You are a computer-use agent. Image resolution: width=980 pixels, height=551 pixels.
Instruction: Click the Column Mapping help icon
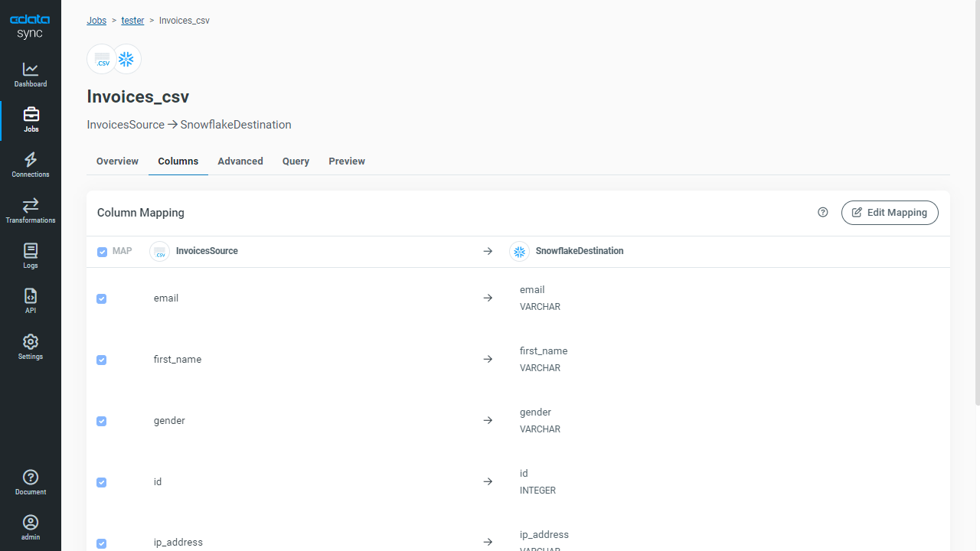point(822,212)
